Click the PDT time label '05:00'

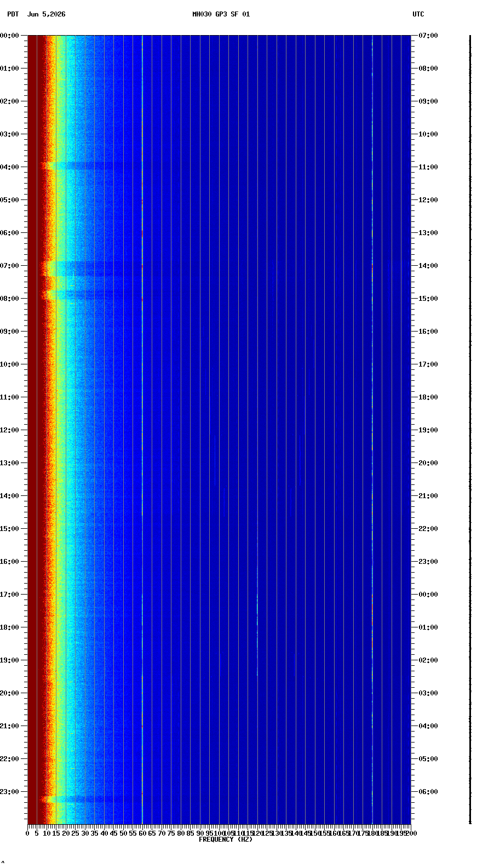9,200
